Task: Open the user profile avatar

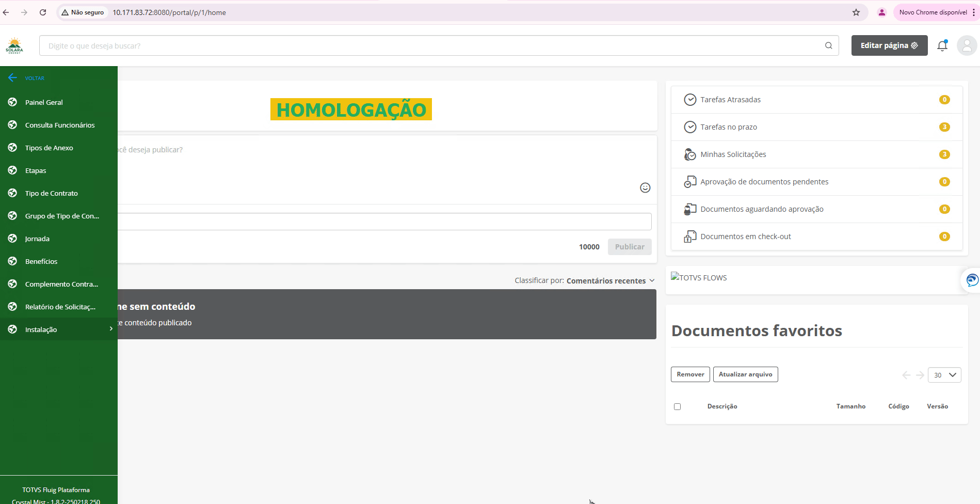Action: (x=967, y=45)
